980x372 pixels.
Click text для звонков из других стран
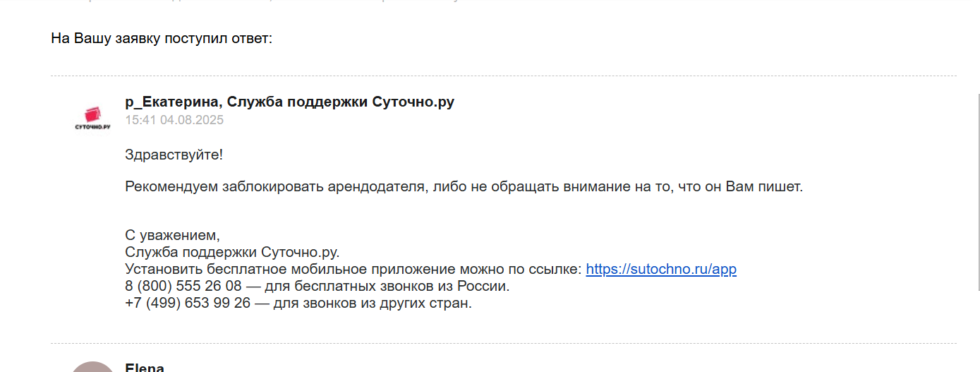[377, 304]
